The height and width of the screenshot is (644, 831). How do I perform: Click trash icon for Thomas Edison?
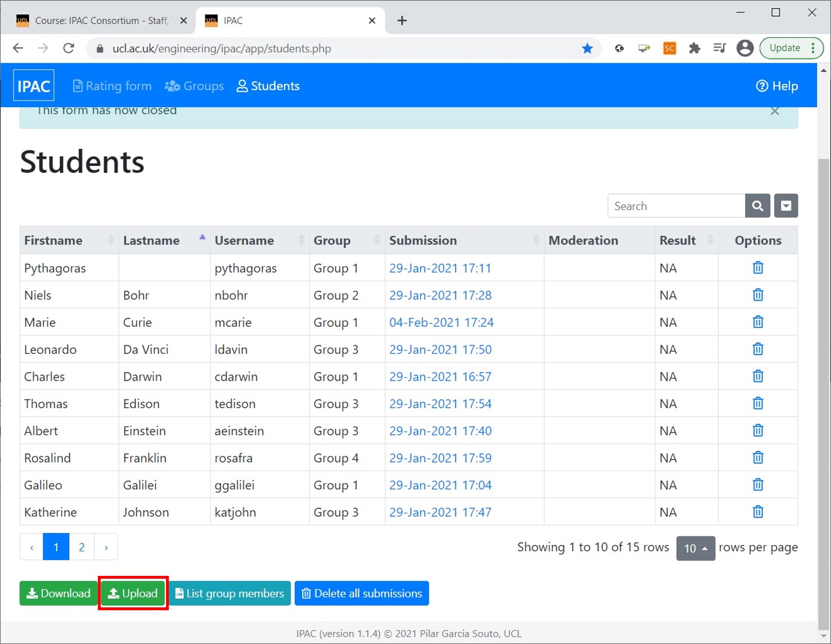[x=758, y=403]
